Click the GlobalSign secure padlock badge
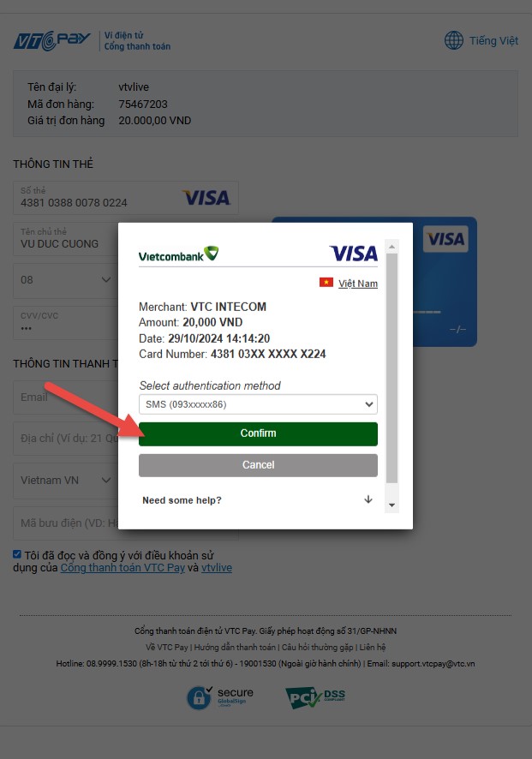This screenshot has width=532, height=759. point(220,697)
